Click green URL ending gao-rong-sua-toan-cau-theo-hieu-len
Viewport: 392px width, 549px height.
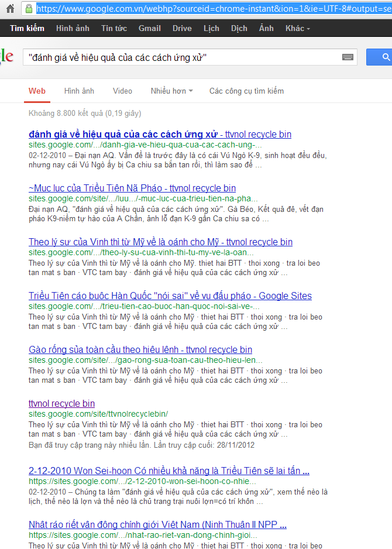pos(146,361)
